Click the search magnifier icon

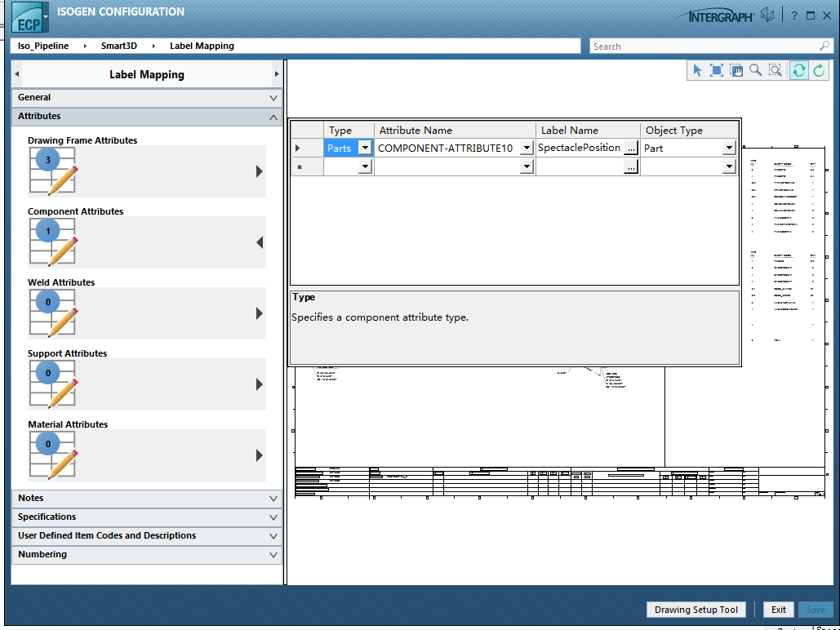(824, 46)
